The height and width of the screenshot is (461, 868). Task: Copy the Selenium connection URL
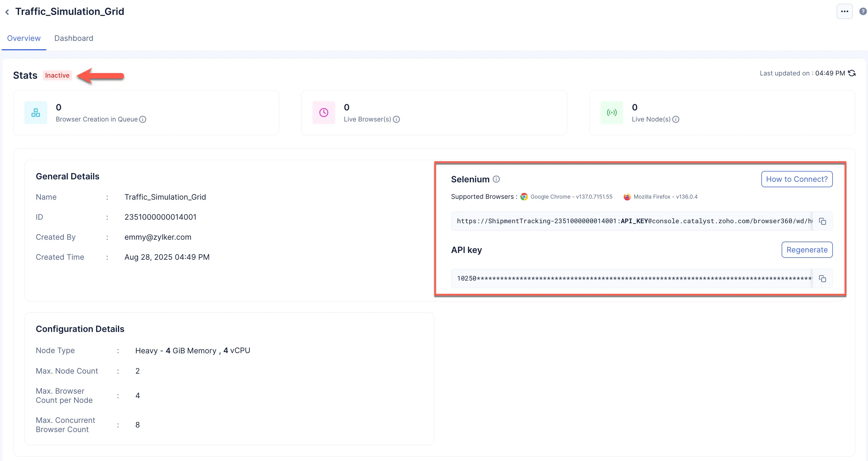(822, 221)
